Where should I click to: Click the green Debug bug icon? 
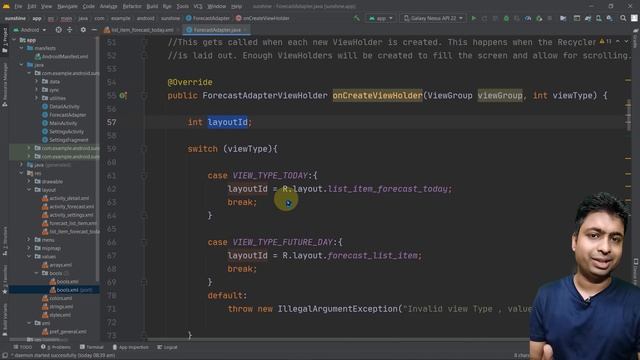[506, 18]
